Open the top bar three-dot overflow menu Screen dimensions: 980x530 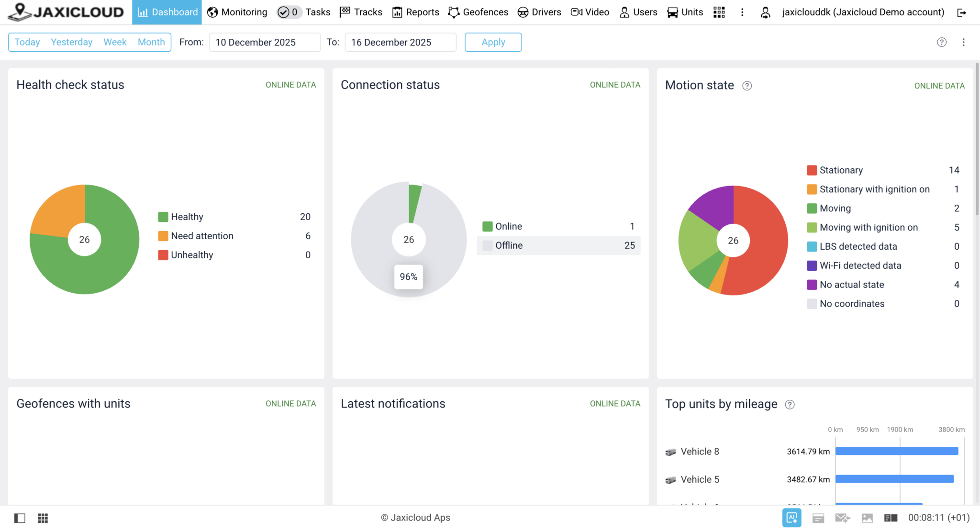coord(742,12)
